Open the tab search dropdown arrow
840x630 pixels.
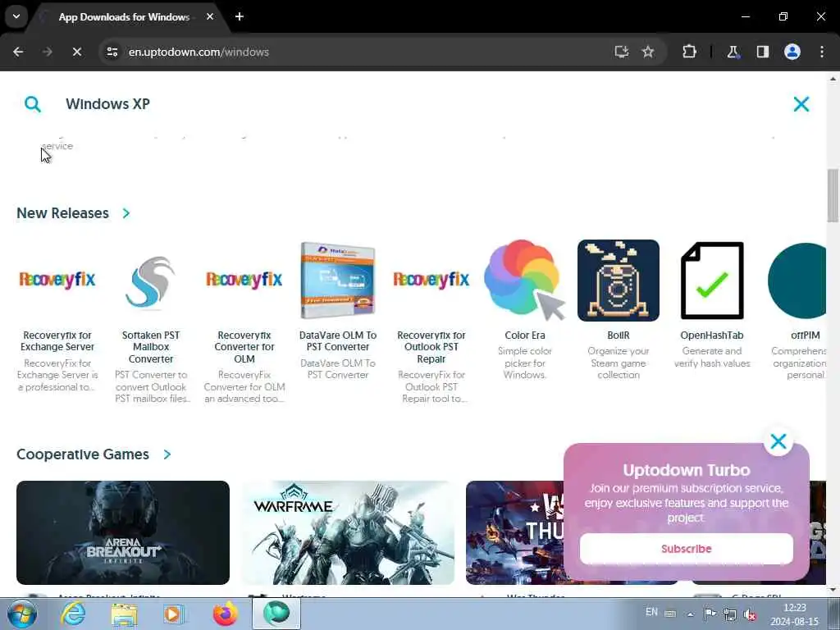coord(16,16)
